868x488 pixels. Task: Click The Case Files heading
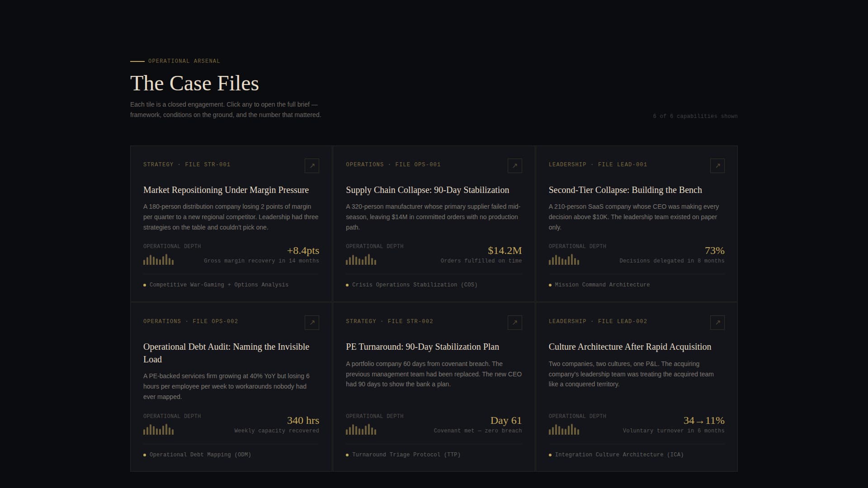pyautogui.click(x=194, y=84)
